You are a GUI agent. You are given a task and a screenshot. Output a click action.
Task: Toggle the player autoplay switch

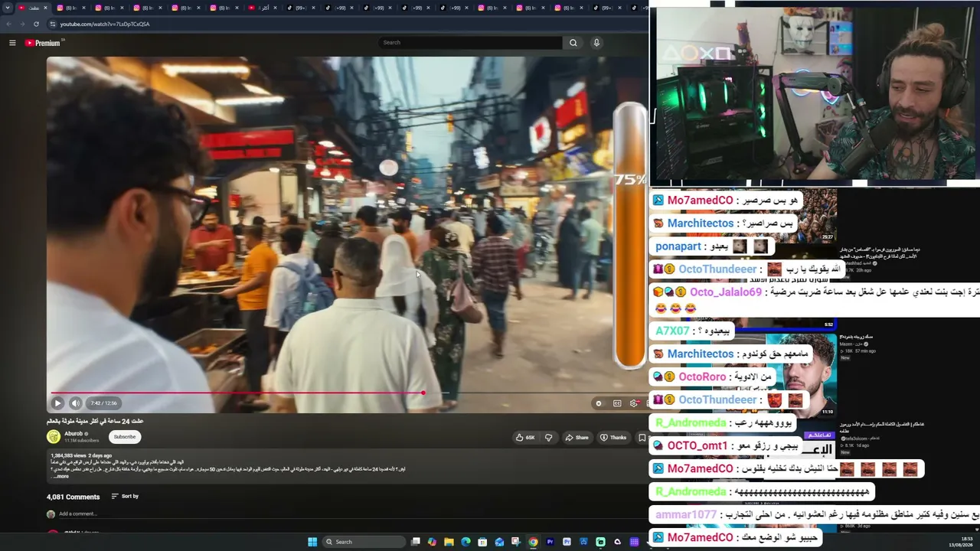[x=599, y=403]
